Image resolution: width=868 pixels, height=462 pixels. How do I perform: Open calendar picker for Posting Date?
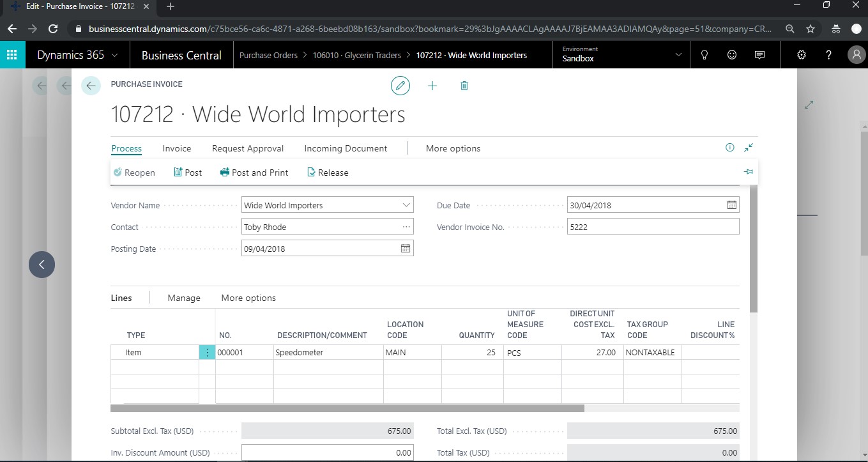coord(406,249)
